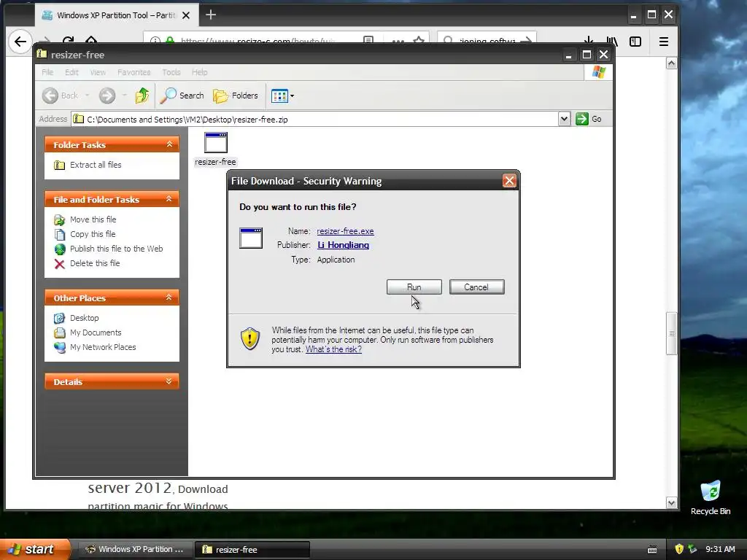The image size is (747, 560).
Task: Open the Help menu
Action: [x=200, y=72]
